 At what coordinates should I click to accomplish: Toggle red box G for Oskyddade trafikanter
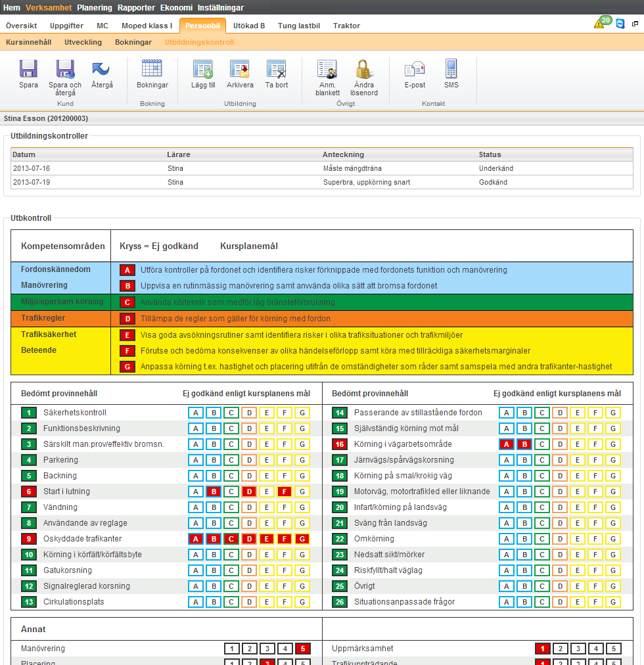(x=302, y=539)
